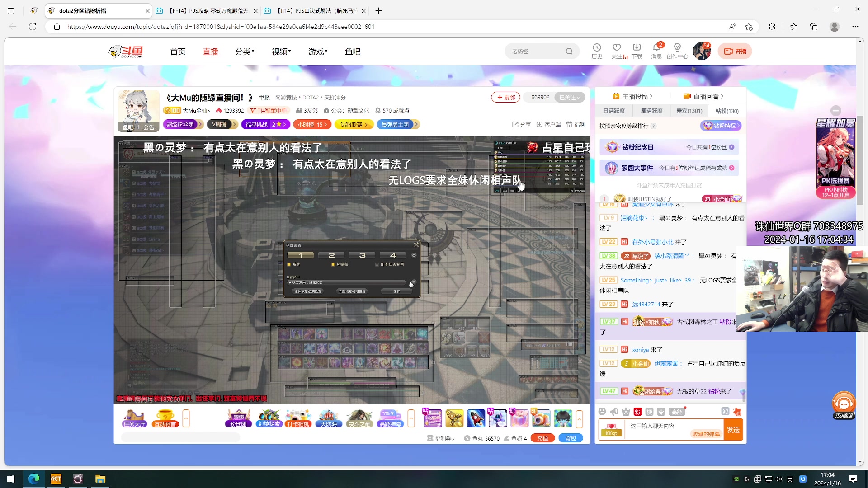The height and width of the screenshot is (488, 868).
Task: Click the 分享 share link
Action: point(521,125)
